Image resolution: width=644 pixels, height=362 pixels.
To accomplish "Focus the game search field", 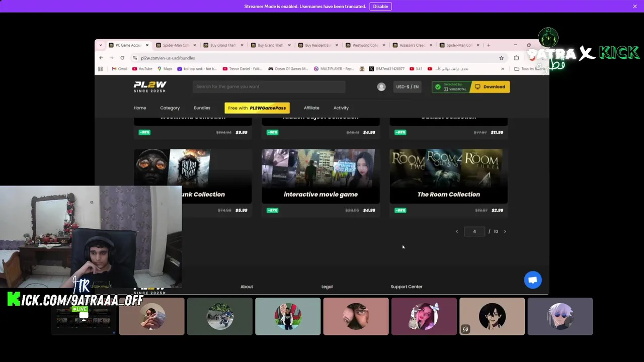I will (x=269, y=86).
